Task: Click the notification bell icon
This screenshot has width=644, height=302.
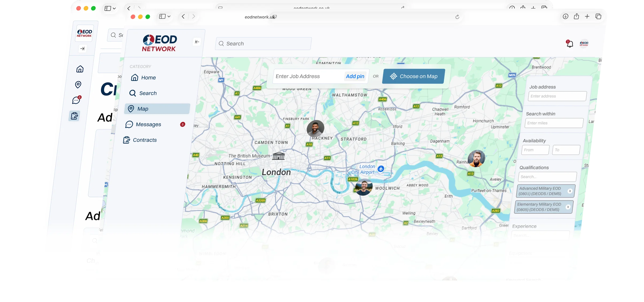Action: click(570, 44)
